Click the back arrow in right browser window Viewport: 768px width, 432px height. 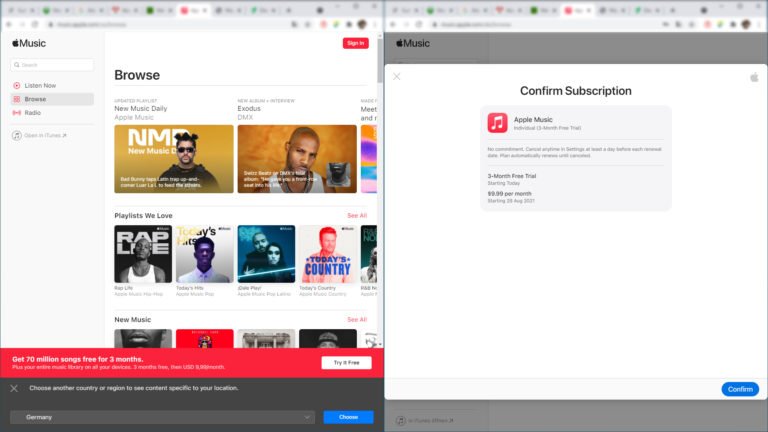pyautogui.click(x=393, y=24)
